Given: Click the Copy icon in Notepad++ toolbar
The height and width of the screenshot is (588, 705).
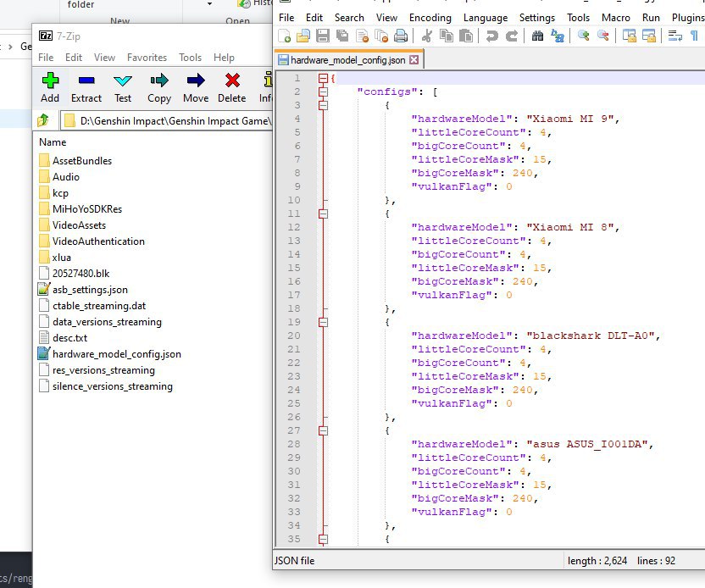Looking at the screenshot, I should pos(447,36).
